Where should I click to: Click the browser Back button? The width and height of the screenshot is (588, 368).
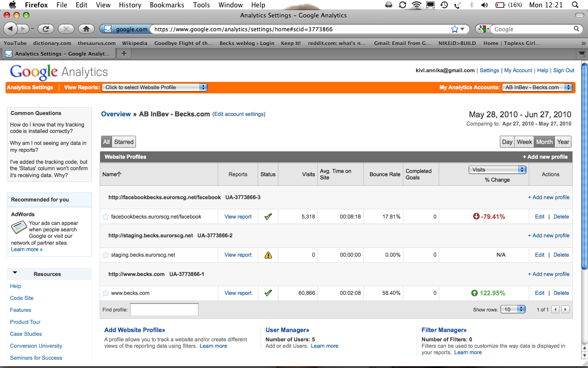(x=10, y=29)
